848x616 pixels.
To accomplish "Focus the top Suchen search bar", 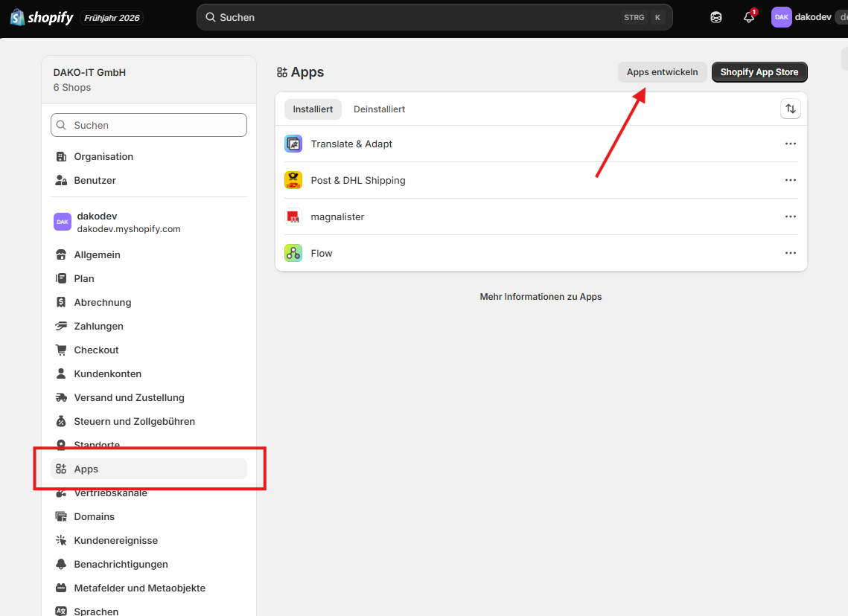I will (x=435, y=17).
